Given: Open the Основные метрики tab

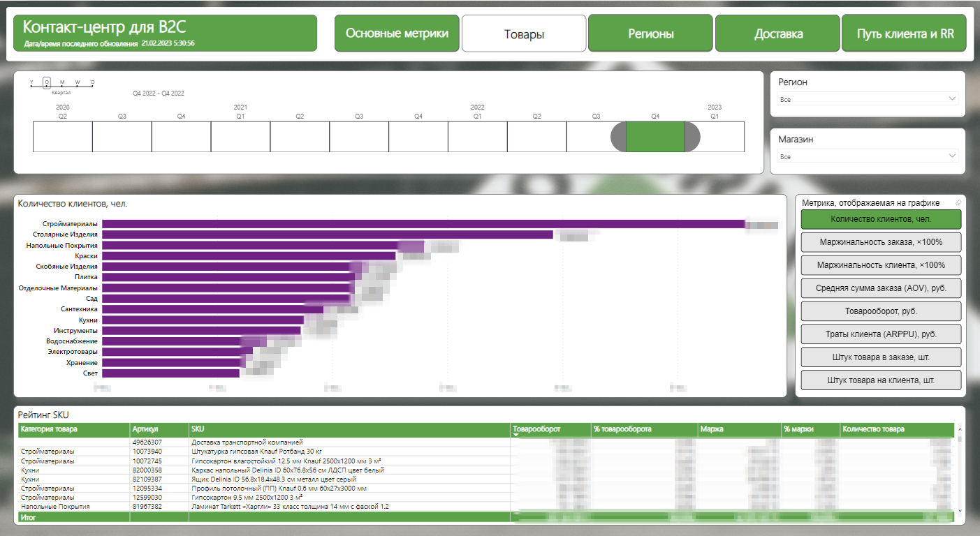Looking at the screenshot, I should (x=397, y=33).
